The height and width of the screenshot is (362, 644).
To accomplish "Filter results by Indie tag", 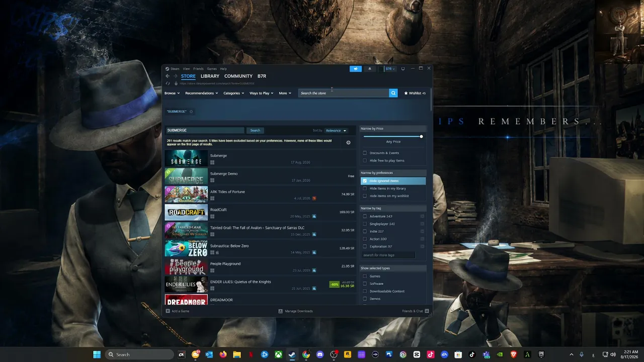I will click(x=365, y=231).
